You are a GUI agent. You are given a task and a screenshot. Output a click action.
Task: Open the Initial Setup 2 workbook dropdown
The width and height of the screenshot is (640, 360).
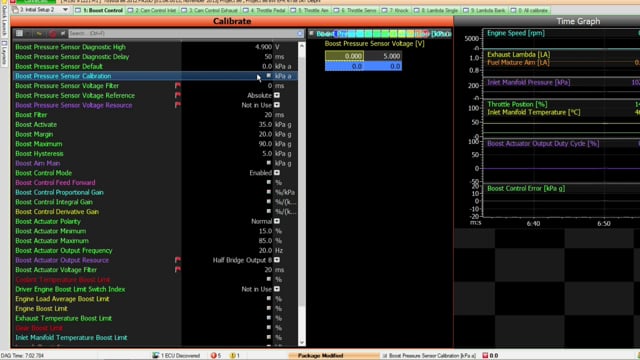[x=65, y=9]
